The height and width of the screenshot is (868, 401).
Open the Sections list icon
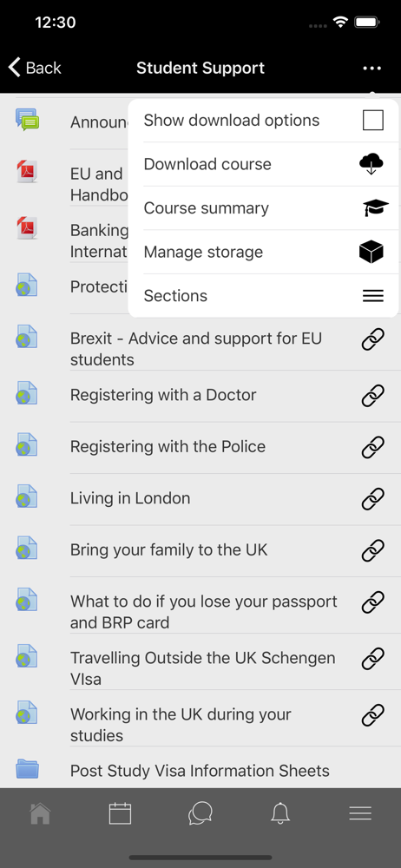372,296
